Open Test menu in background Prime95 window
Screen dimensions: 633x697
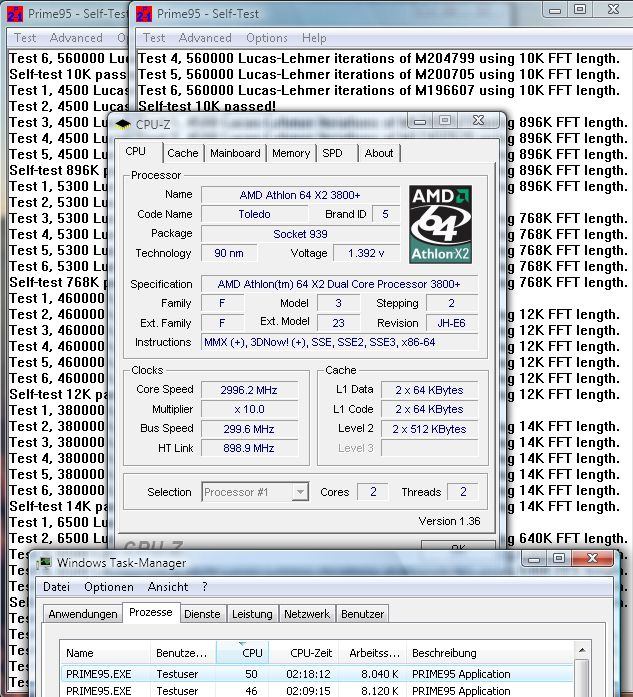pos(25,38)
